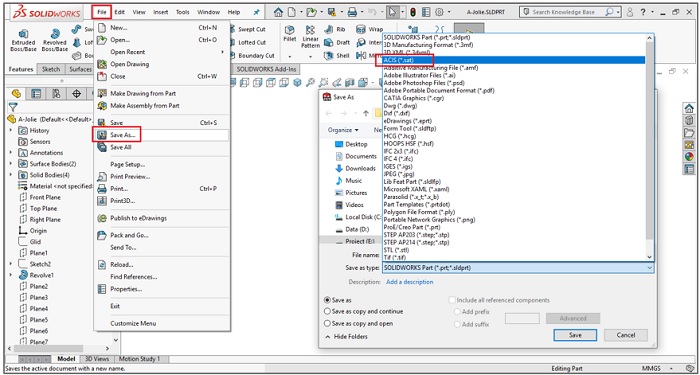Image resolution: width=700 pixels, height=375 pixels.
Task: Click the Shell feature tool
Action: (x=337, y=56)
